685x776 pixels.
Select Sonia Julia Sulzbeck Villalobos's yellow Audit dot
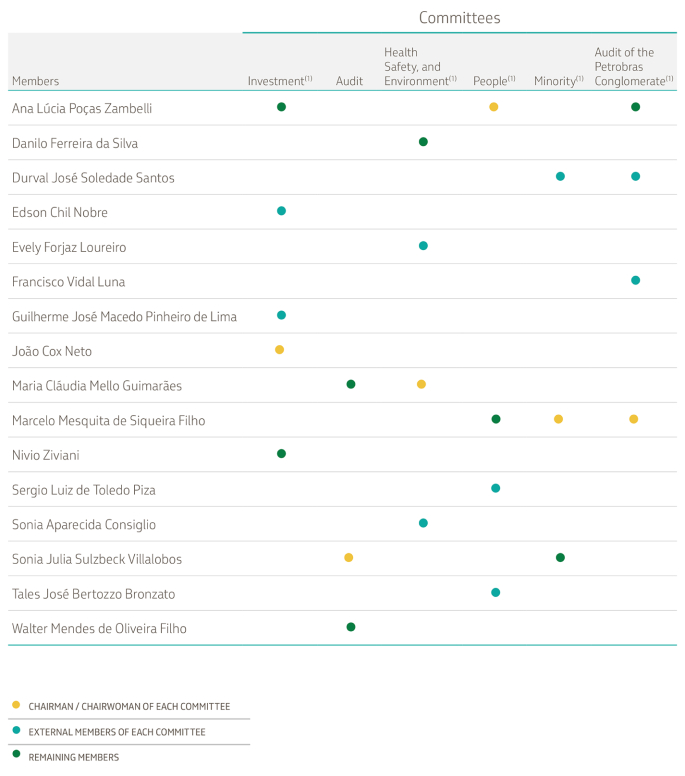pyautogui.click(x=348, y=558)
